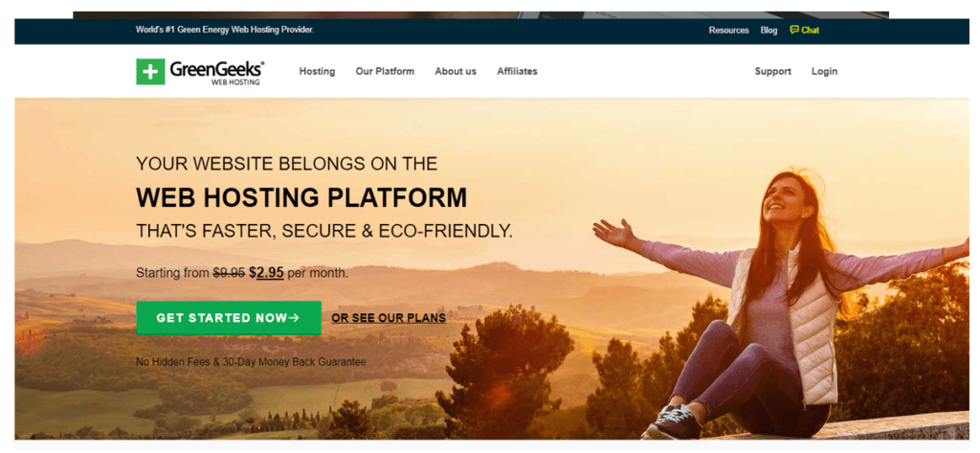
Task: Click the arrow on the Get Started button
Action: click(295, 318)
